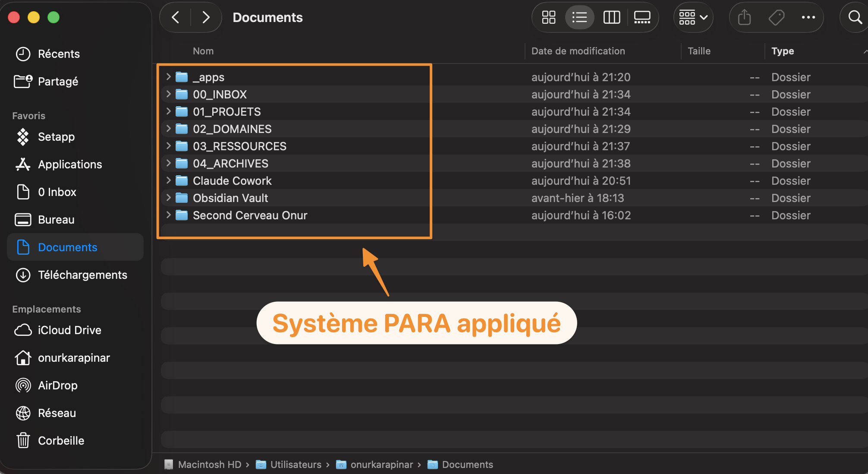Image resolution: width=868 pixels, height=474 pixels.
Task: Select the Claude Cowork folder
Action: point(514,181)
